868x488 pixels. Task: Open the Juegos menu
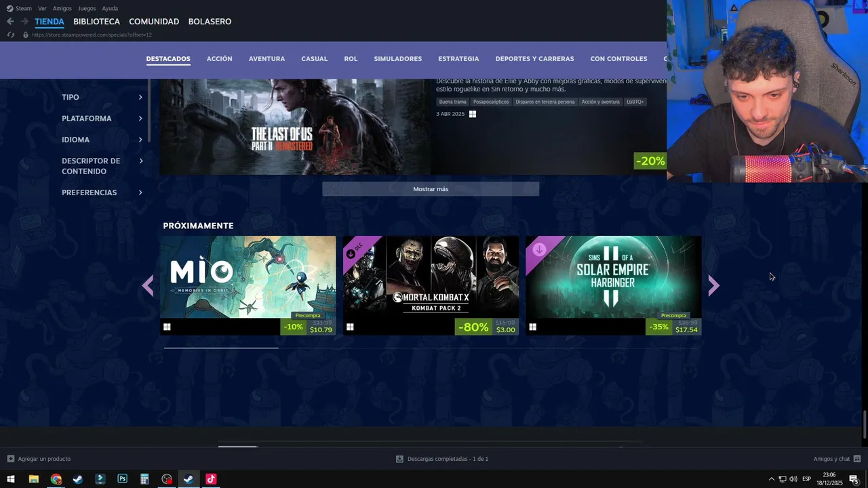(x=87, y=8)
